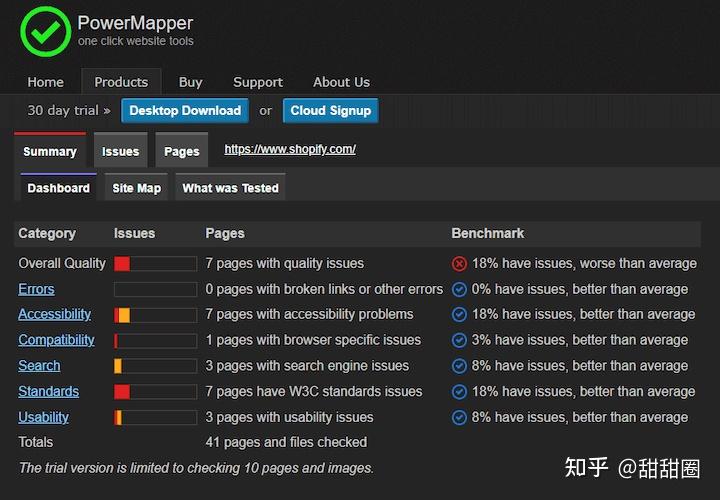Click the '30 day trial »' text
The image size is (720, 500).
[69, 111]
